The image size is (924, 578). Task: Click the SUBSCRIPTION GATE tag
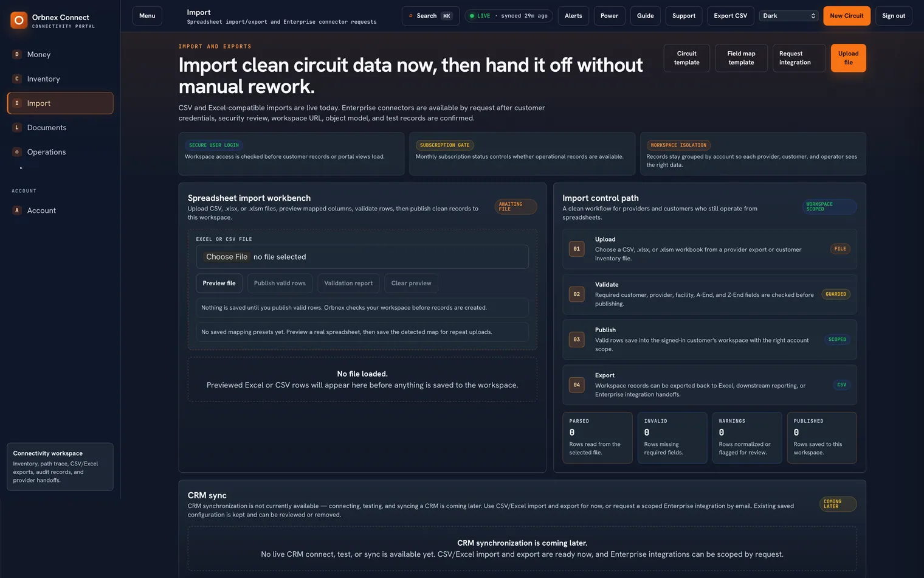(445, 145)
